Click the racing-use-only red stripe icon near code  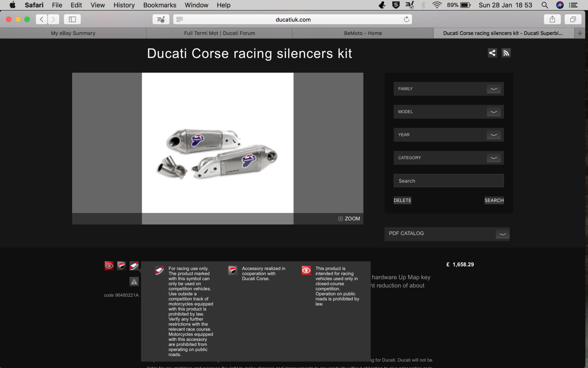(134, 266)
